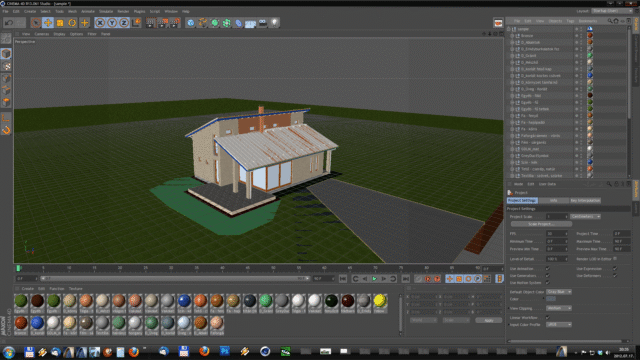Toggle Linear Workflow checkbox
640x360 pixels.
point(548,317)
